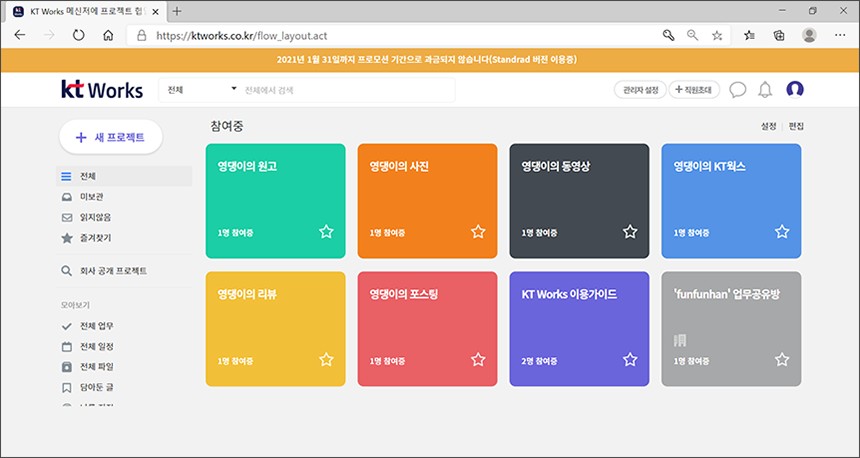Select the KT Works browser tab
The height and width of the screenshot is (458, 860).
tap(86, 12)
